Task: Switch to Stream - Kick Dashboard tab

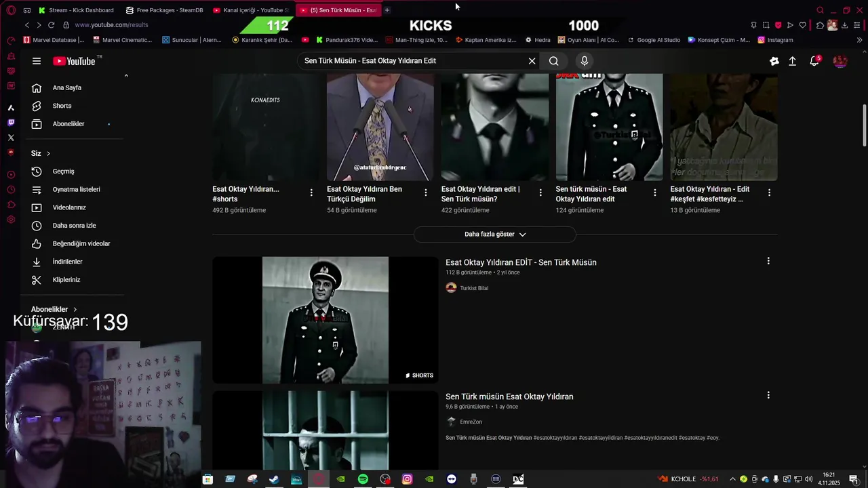Action: coord(76,10)
